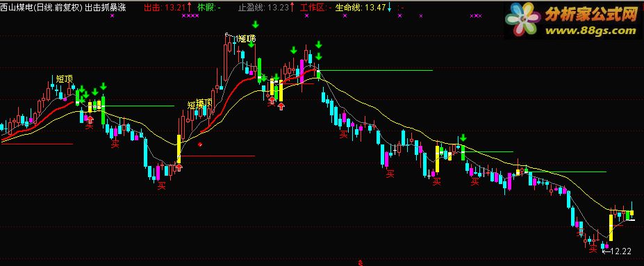This screenshot has width=644, height=266.
Task: Click the 休假 green indicator label
Action: pos(206,7)
